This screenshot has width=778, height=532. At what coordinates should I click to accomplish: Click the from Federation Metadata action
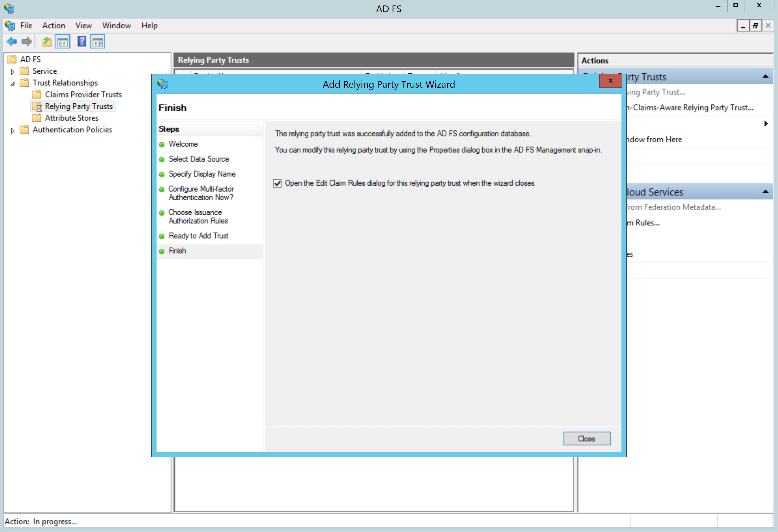(674, 207)
